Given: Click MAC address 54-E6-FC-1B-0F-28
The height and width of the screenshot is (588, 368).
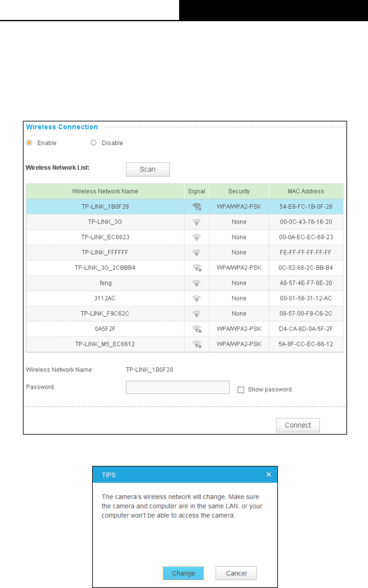Looking at the screenshot, I should point(306,207).
